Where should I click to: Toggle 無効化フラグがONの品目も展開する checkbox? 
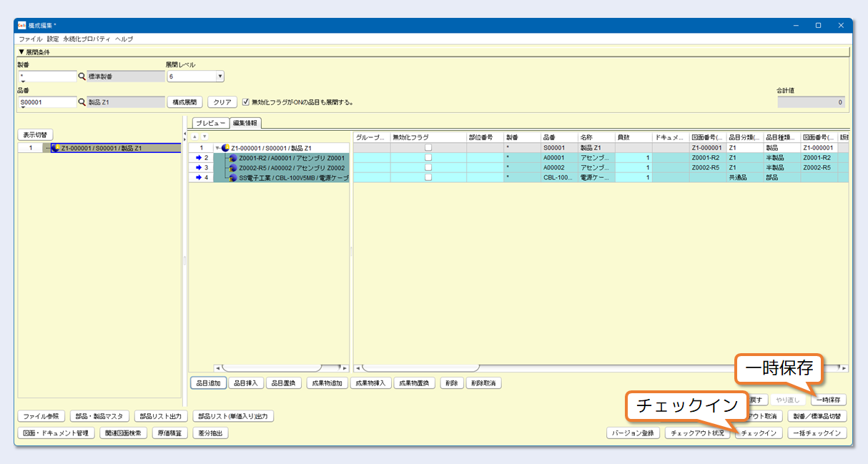(246, 102)
